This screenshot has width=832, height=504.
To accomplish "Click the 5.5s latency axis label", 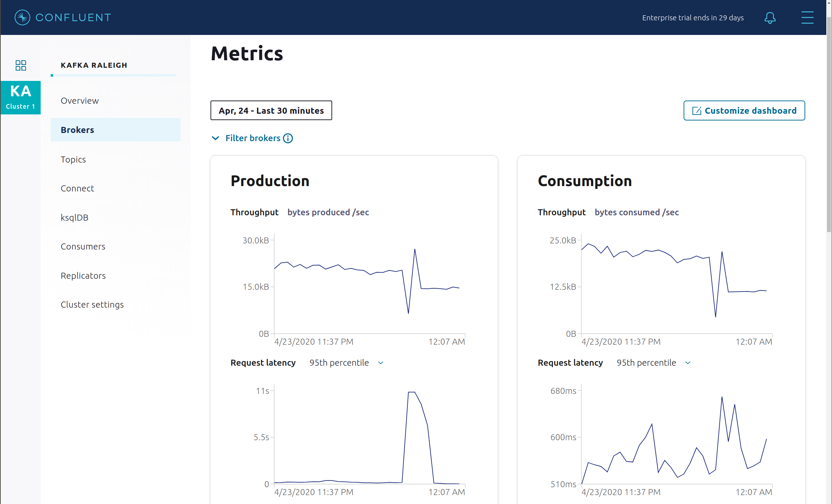I will tap(261, 437).
